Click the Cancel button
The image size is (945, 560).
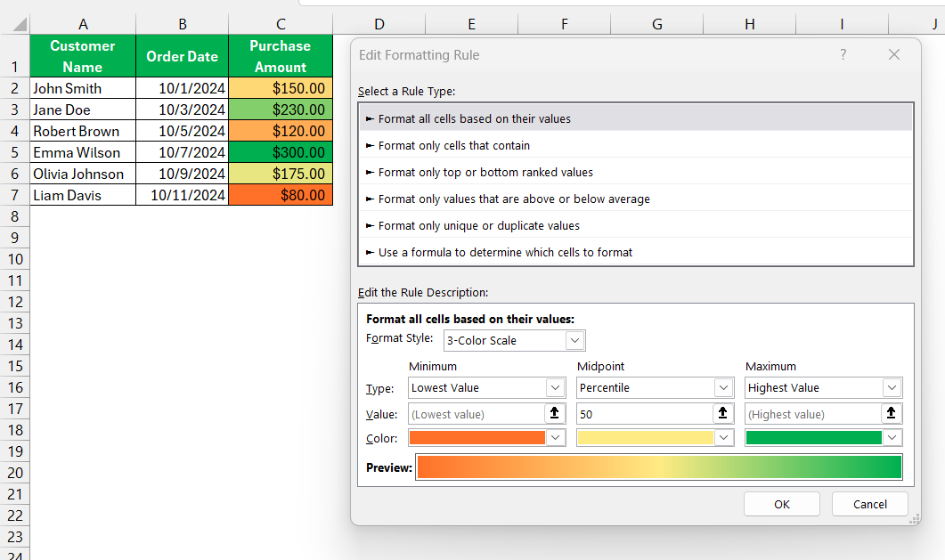869,504
